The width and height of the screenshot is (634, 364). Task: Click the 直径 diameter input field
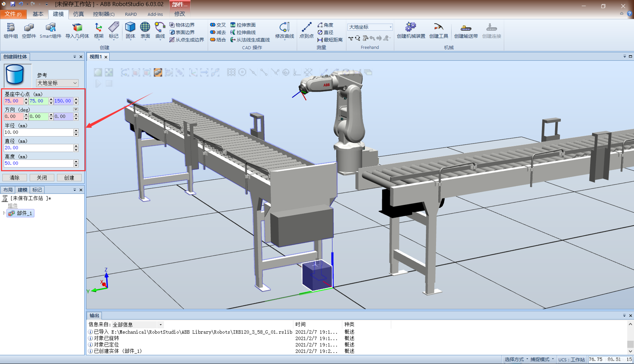click(38, 148)
